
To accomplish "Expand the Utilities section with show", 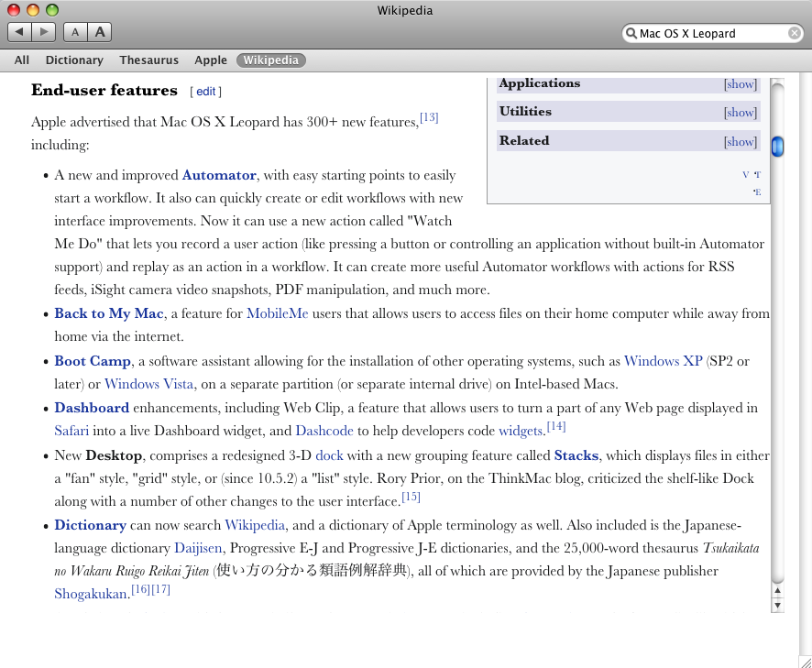I will 741,113.
